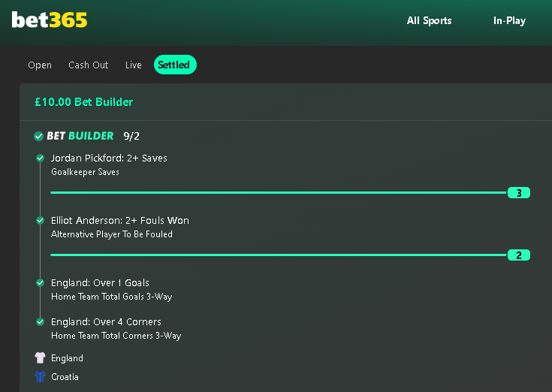Viewport: 552px width, 392px height.
Task: Click the Pickford saves progress bar
Action: pyautogui.click(x=279, y=192)
